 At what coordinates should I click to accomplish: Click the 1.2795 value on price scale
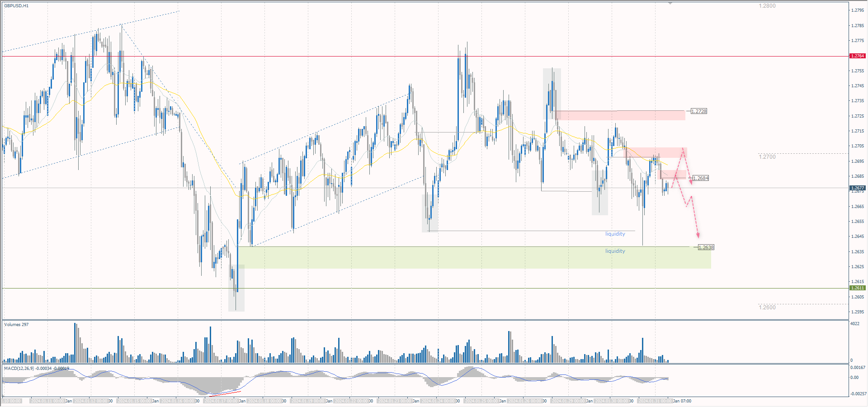point(858,10)
